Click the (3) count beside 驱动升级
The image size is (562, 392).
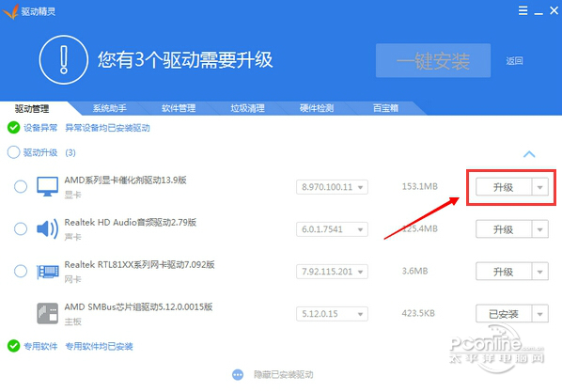[x=70, y=153]
